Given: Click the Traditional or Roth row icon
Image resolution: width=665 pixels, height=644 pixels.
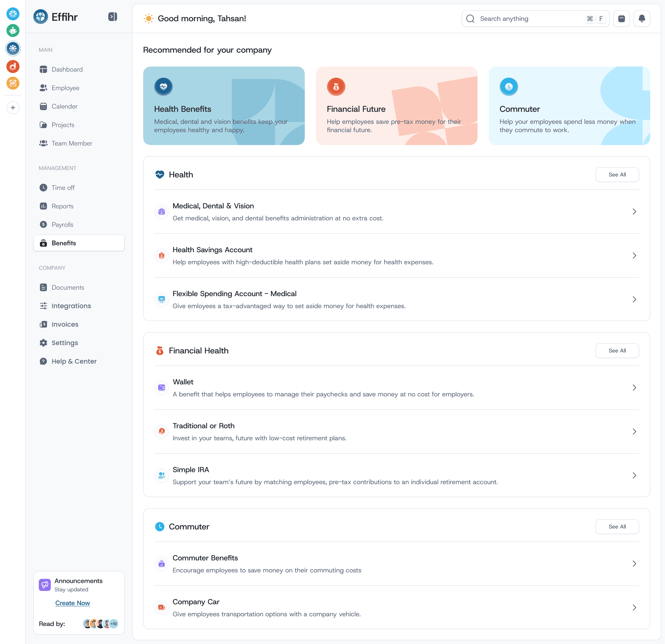Looking at the screenshot, I should (x=161, y=431).
